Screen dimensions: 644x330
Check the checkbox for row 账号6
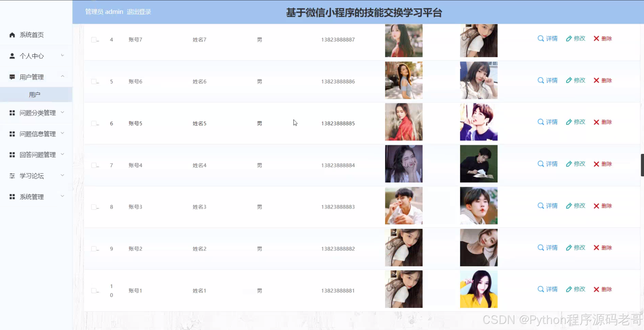(x=94, y=82)
